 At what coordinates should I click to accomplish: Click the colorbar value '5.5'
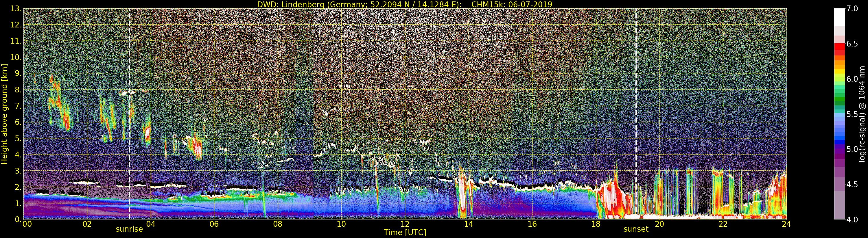[852, 114]
